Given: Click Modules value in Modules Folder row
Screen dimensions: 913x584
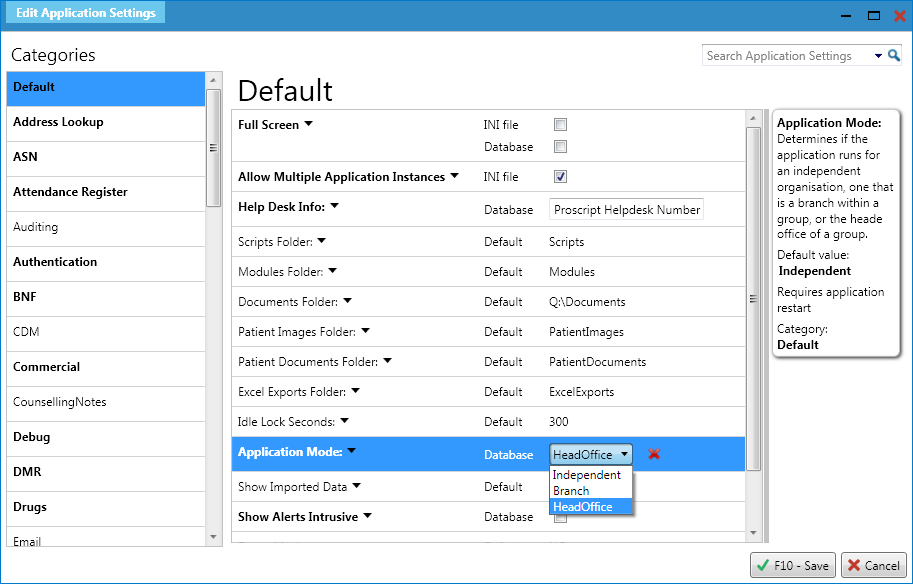Looking at the screenshot, I should 572,272.
